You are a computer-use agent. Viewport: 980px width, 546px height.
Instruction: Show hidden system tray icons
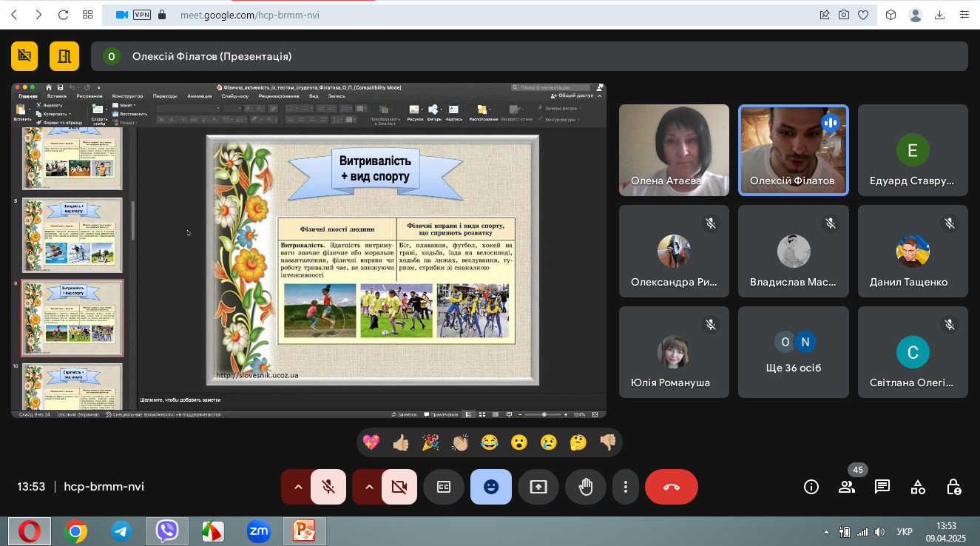coord(826,532)
